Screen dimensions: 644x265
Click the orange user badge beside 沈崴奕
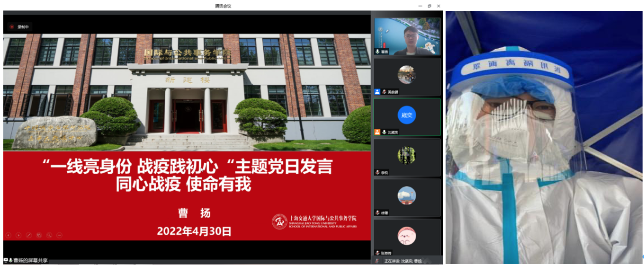pyautogui.click(x=377, y=132)
